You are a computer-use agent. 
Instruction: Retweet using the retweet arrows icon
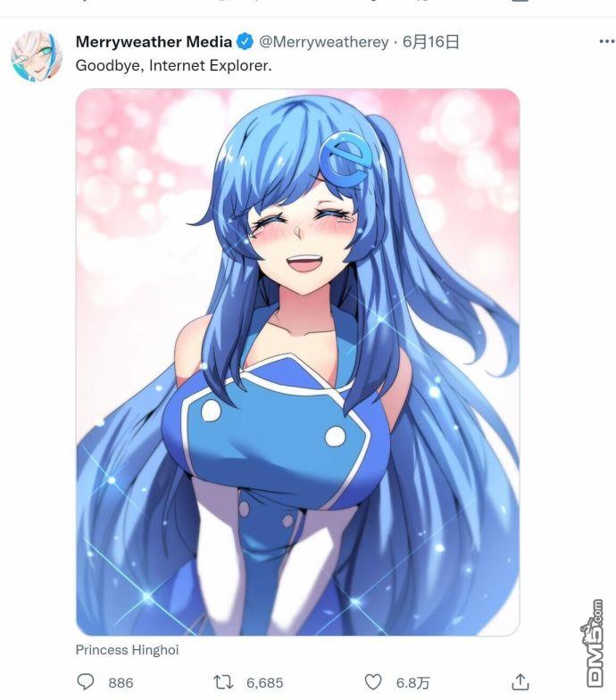[223, 682]
